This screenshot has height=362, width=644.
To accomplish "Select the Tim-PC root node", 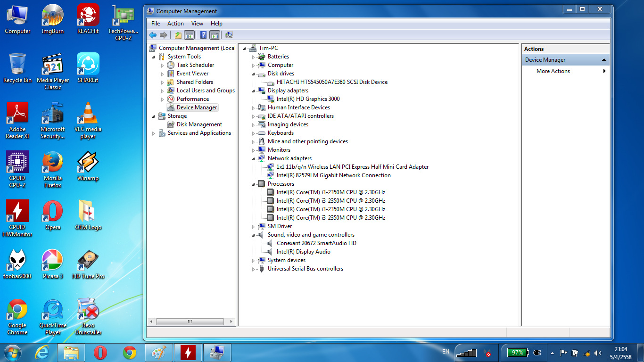I will pos(268,48).
